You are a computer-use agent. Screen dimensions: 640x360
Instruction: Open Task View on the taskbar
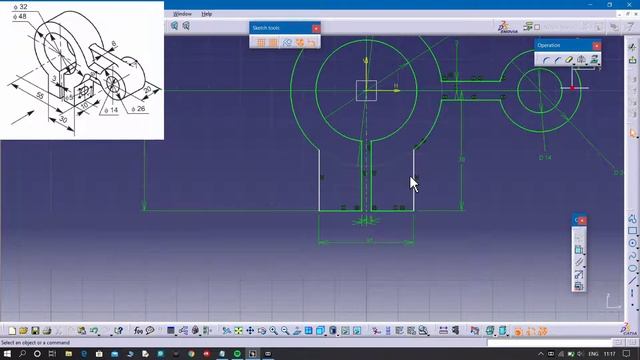[x=52, y=353]
